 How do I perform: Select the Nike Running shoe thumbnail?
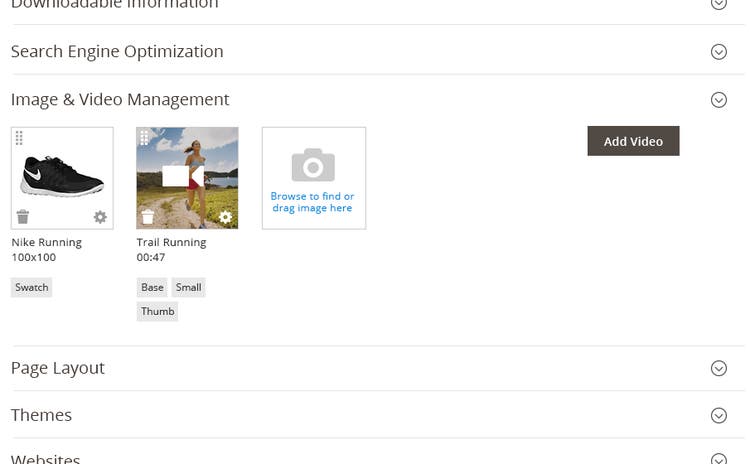tap(62, 176)
